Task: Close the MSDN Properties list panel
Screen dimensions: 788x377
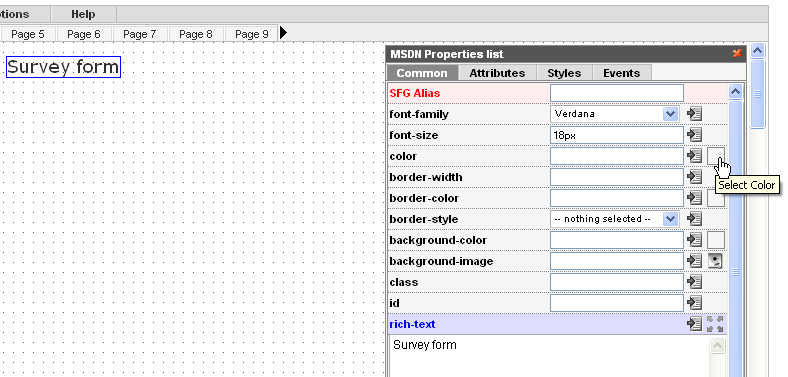Action: click(737, 53)
